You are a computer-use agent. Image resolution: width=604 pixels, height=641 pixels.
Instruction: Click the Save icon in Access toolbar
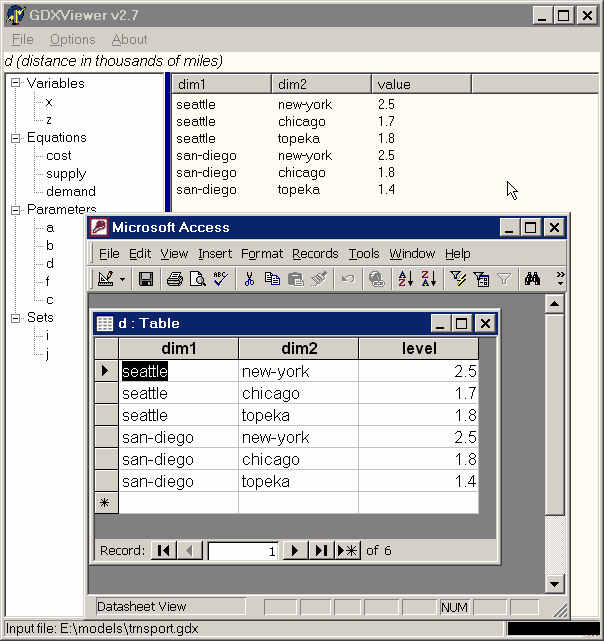pos(146,279)
